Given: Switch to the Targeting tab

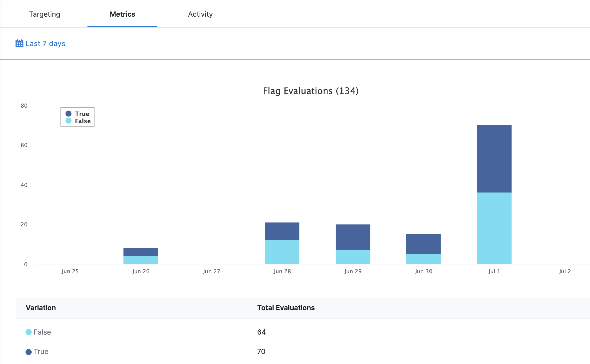Looking at the screenshot, I should click(x=44, y=14).
